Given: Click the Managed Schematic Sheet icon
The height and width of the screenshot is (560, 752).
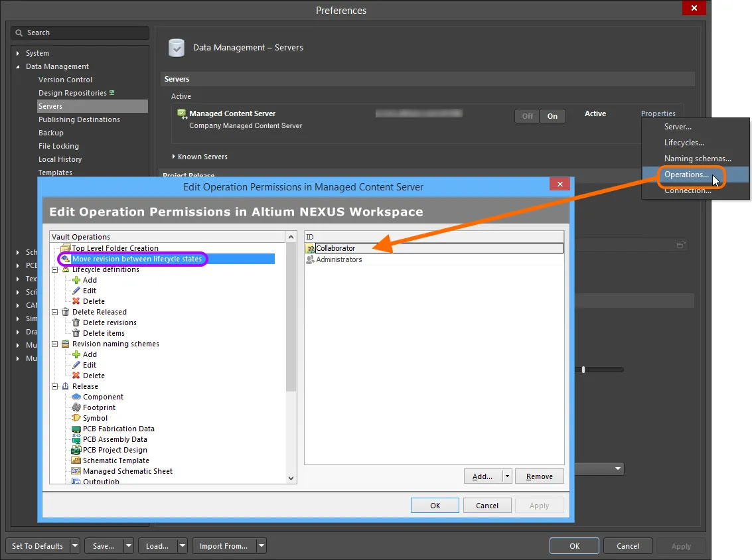Looking at the screenshot, I should 76,471.
